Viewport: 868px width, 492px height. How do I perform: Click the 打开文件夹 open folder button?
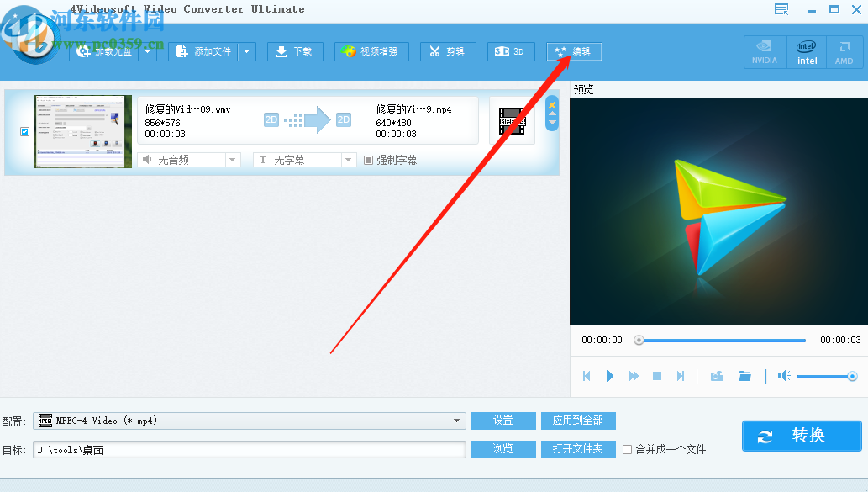click(x=578, y=449)
